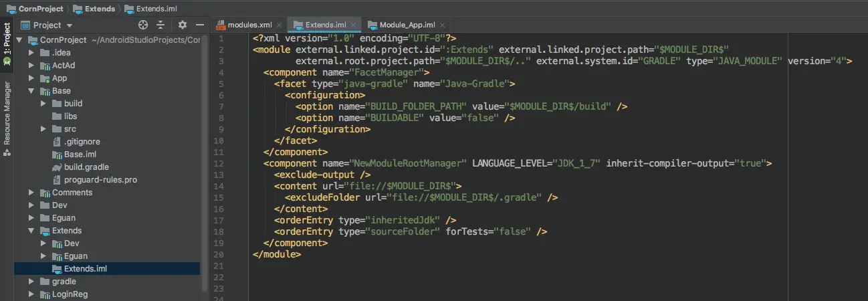The image size is (868, 301).
Task: Close the Extends.iml editor tab
Action: [353, 25]
